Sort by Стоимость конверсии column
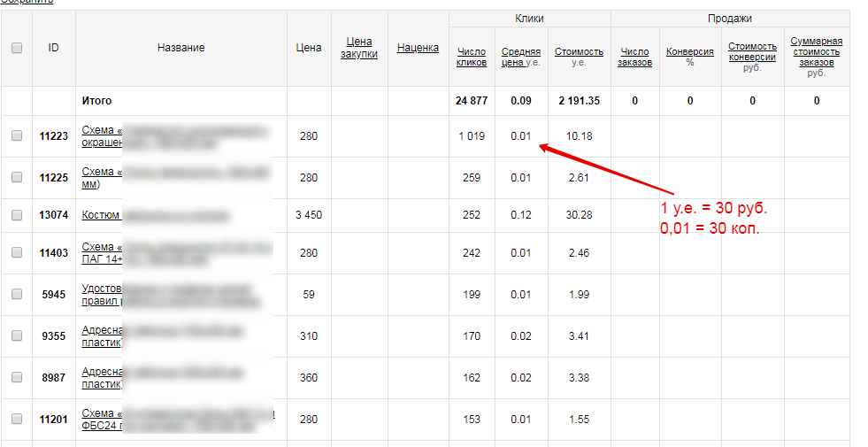Viewport: 868px width, 447px height. click(752, 51)
